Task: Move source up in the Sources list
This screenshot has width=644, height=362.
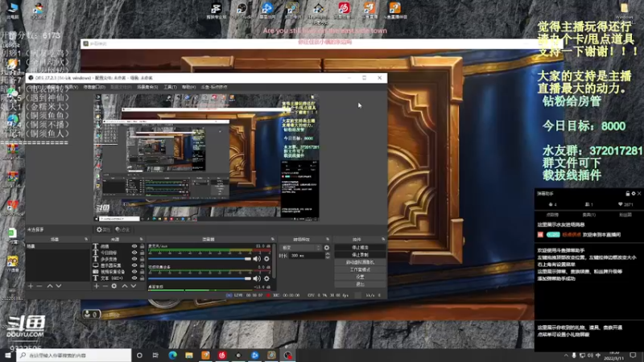Action: [125, 286]
